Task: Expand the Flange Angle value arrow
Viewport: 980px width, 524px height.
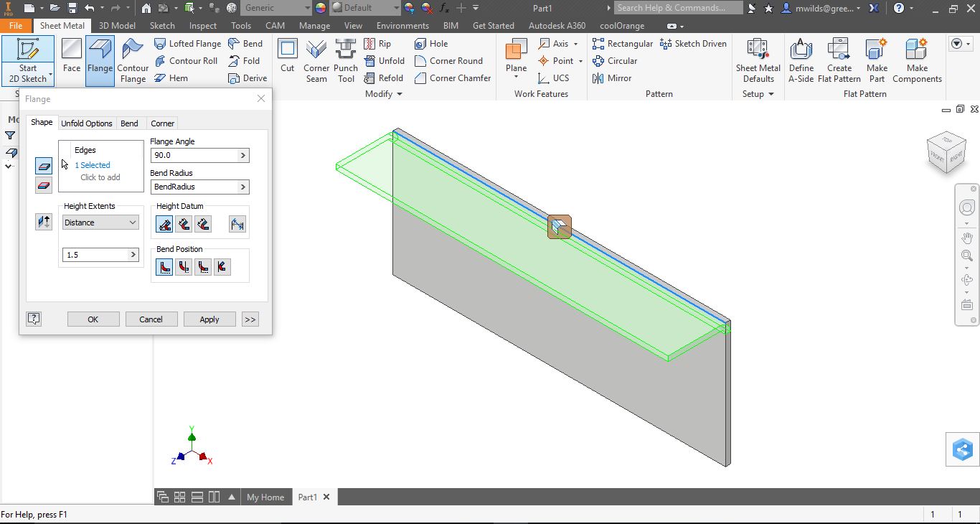Action: tap(243, 155)
